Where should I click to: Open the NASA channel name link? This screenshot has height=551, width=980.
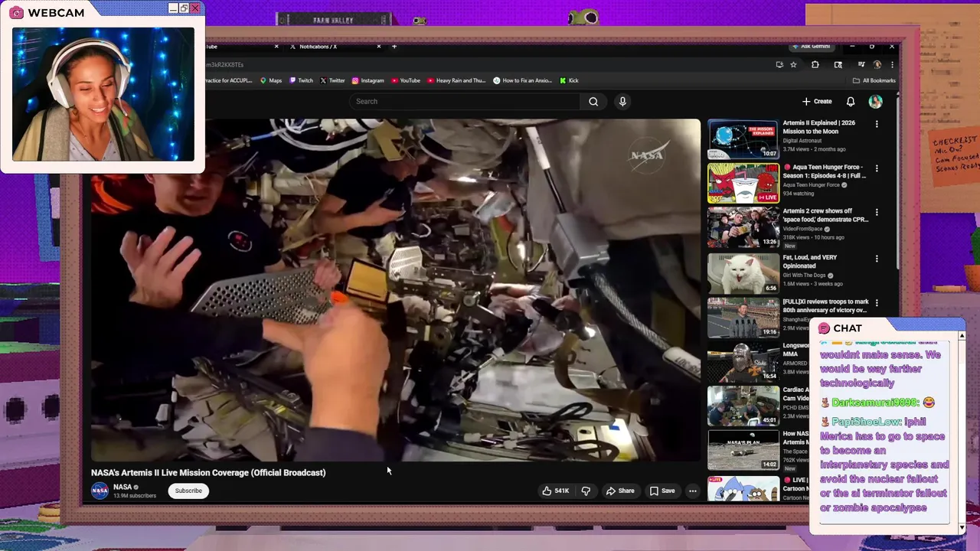(122, 487)
